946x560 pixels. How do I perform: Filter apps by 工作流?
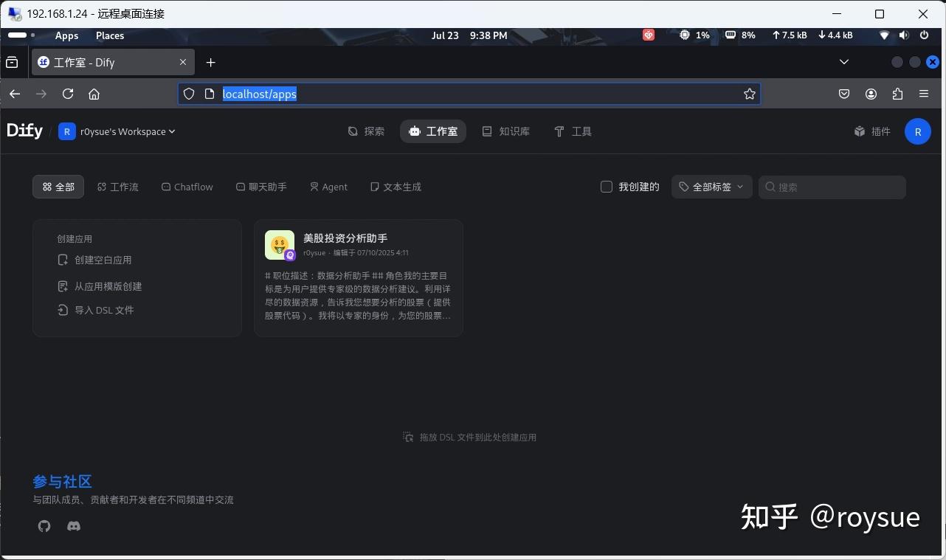118,187
